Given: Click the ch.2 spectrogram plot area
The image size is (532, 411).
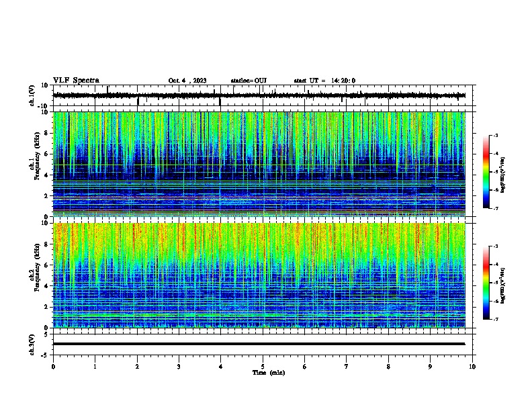Looking at the screenshot, I should [x=259, y=275].
